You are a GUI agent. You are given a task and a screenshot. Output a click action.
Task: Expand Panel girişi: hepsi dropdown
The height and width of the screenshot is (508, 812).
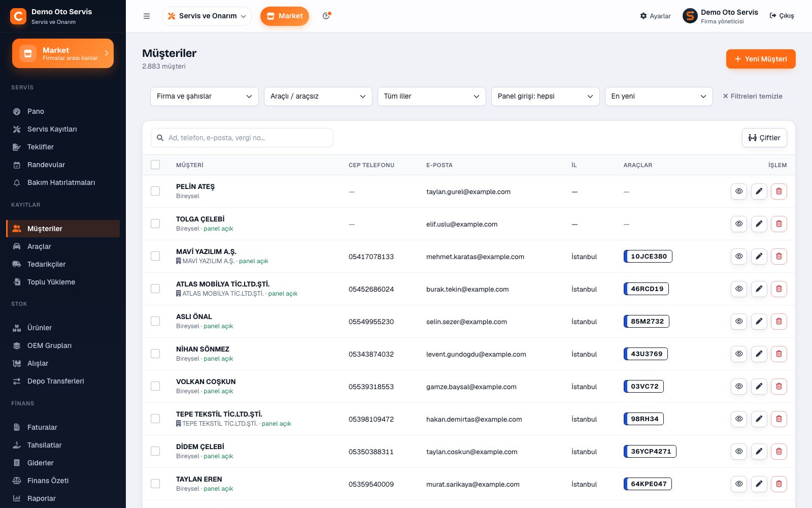coord(546,97)
